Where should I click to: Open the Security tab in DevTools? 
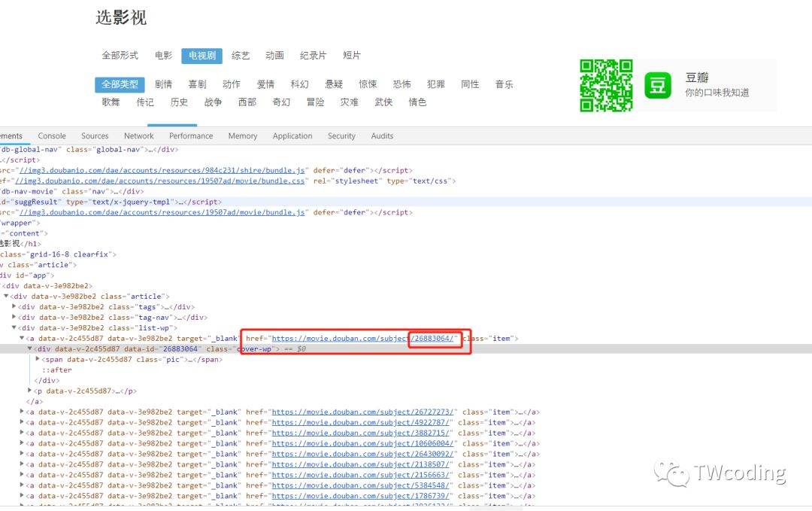pyautogui.click(x=342, y=135)
